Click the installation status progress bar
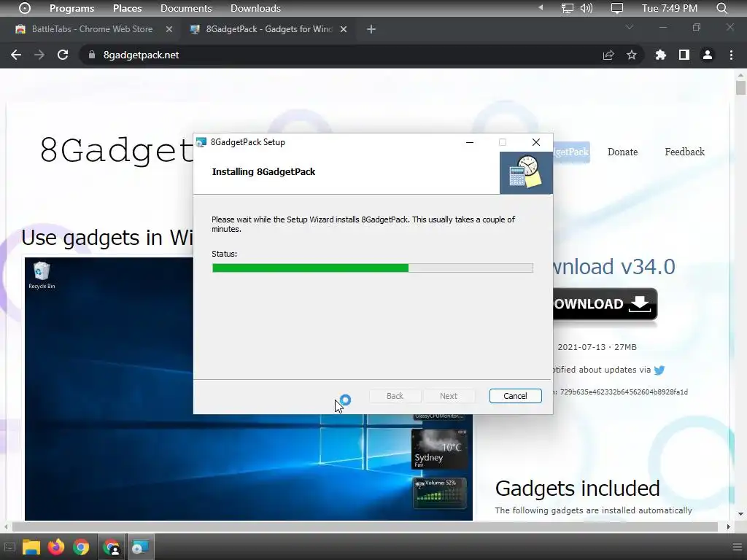Viewport: 747px width, 560px height. click(x=373, y=268)
